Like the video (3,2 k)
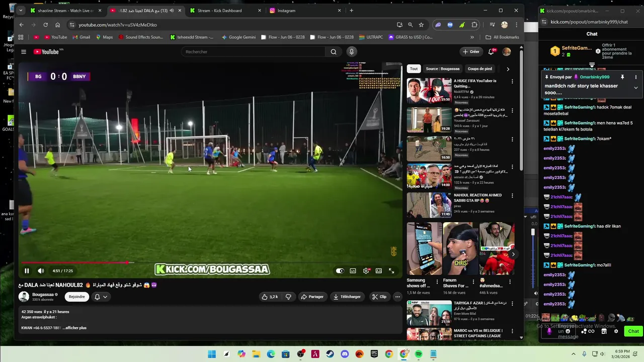 tap(270, 297)
